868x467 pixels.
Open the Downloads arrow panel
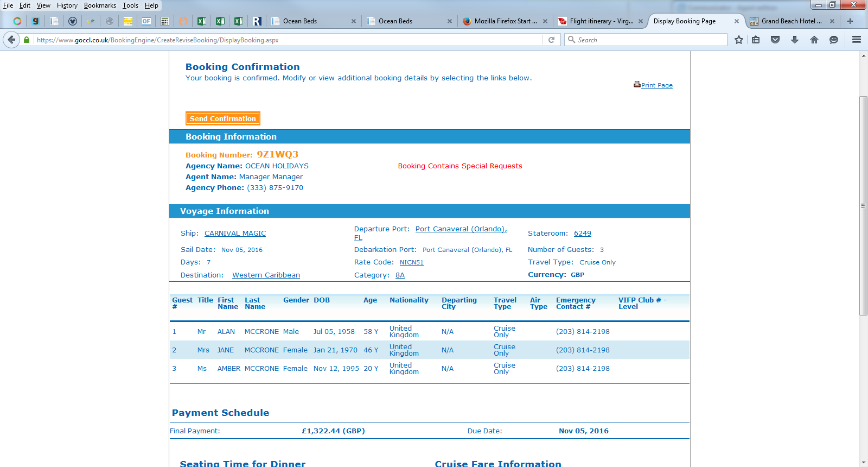tap(795, 40)
